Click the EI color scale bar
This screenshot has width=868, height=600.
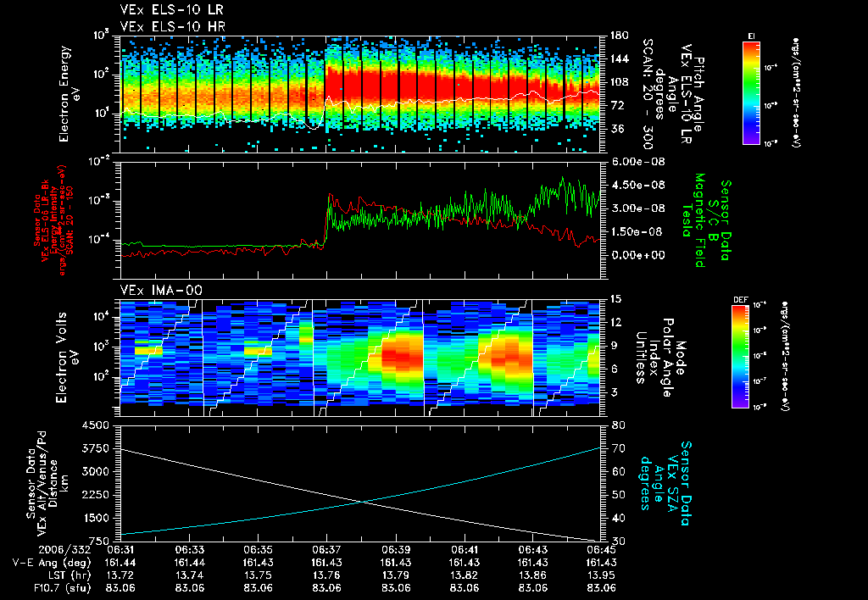pyautogui.click(x=751, y=92)
